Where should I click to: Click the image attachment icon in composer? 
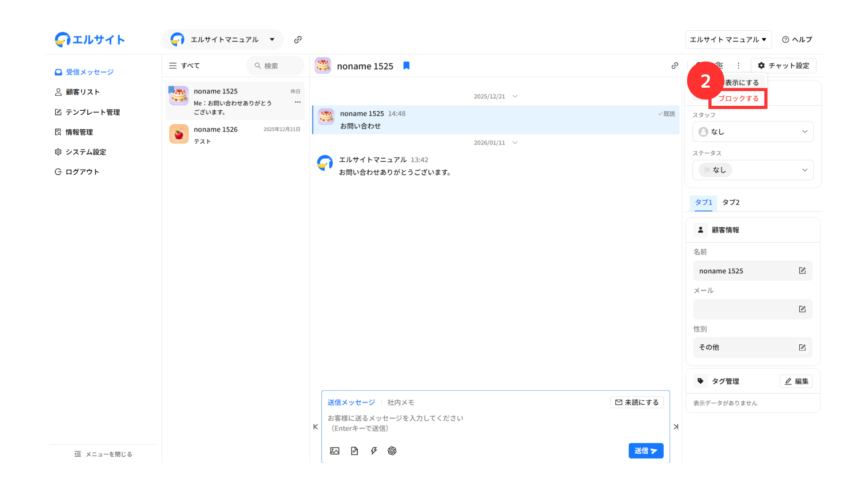335,450
